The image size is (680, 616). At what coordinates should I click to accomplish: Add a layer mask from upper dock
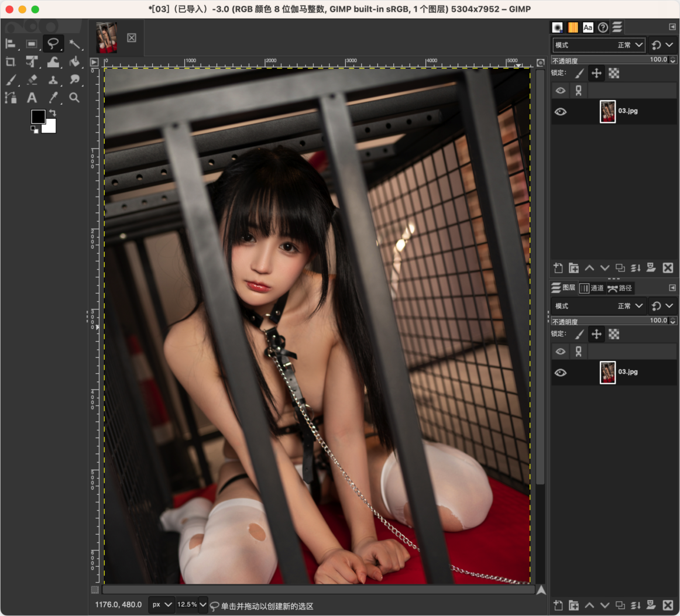[651, 268]
